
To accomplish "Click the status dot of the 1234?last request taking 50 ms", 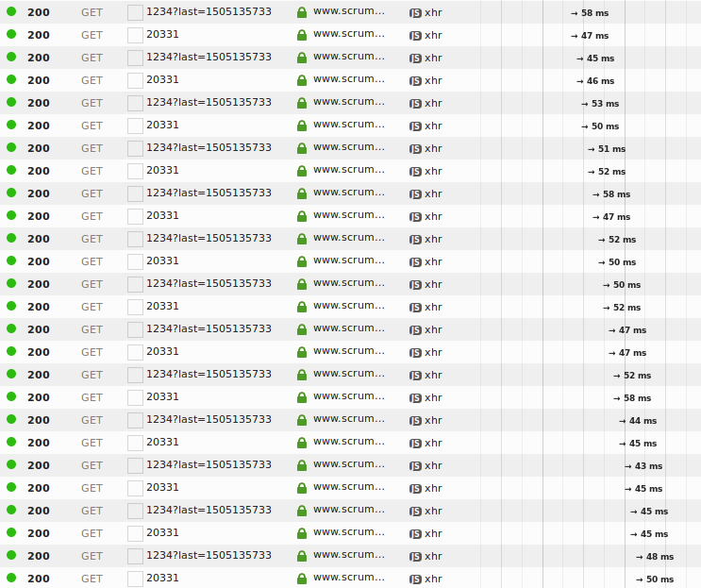I will [11, 283].
